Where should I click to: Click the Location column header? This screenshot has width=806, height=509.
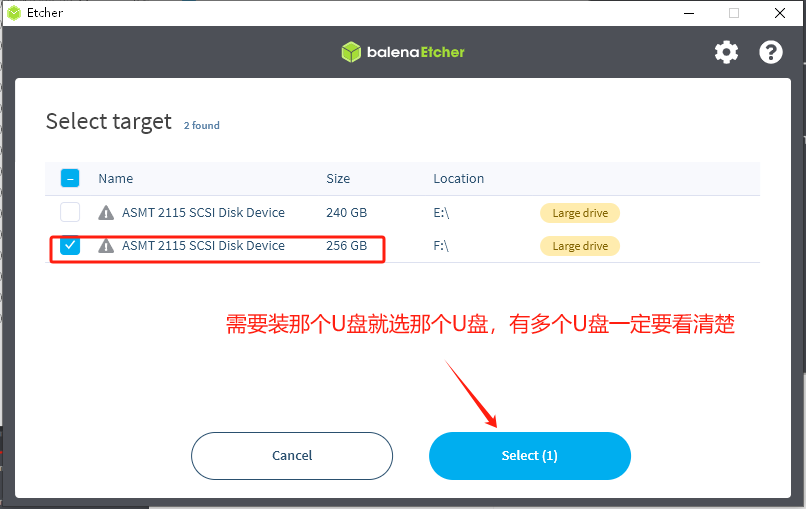click(459, 178)
